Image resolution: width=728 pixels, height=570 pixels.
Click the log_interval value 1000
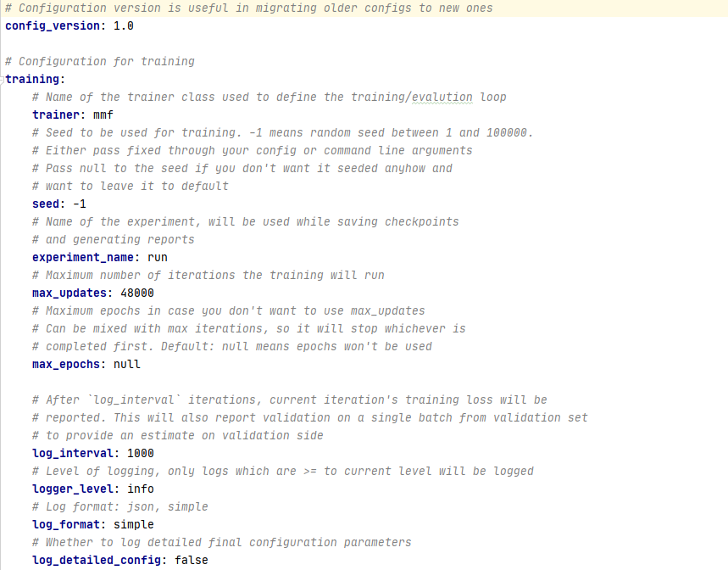tap(140, 454)
